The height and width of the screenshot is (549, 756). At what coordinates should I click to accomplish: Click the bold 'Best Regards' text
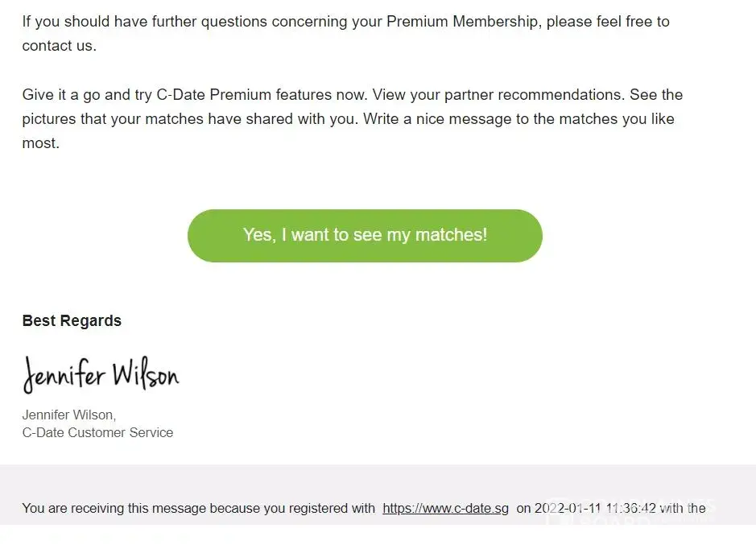[72, 320]
